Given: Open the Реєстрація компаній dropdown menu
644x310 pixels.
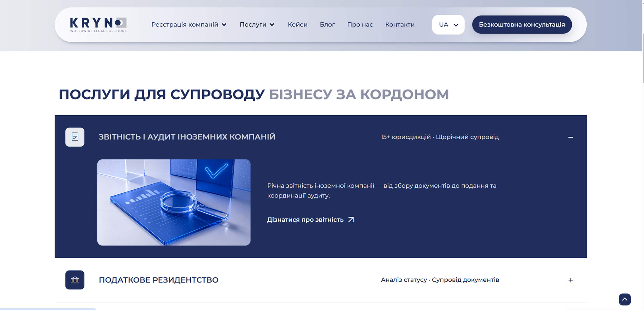Looking at the screenshot, I should (x=189, y=25).
